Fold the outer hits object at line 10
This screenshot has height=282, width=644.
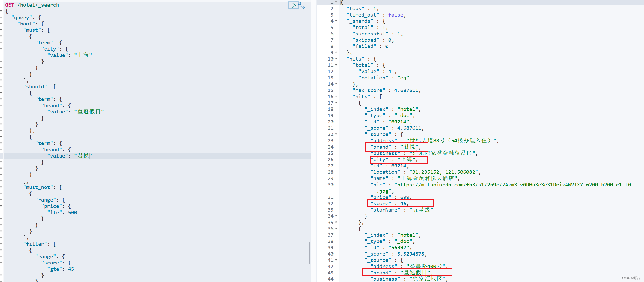coord(336,59)
